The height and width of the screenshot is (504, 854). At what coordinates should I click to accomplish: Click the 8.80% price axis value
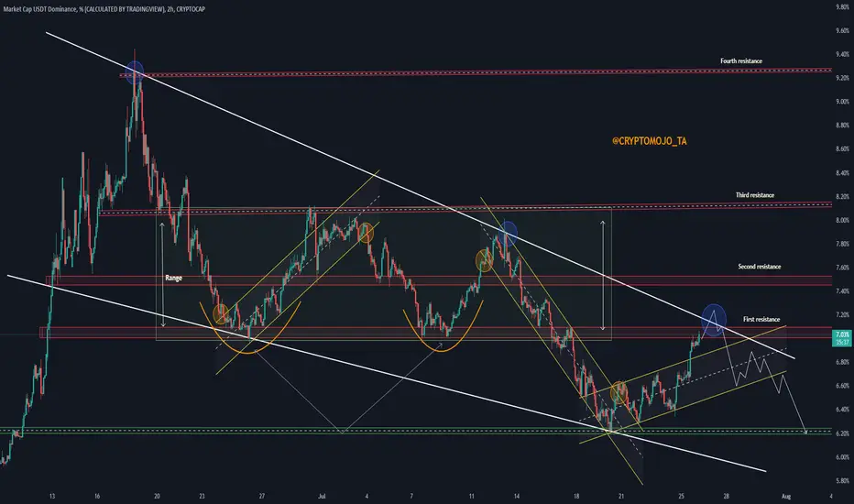[842, 126]
